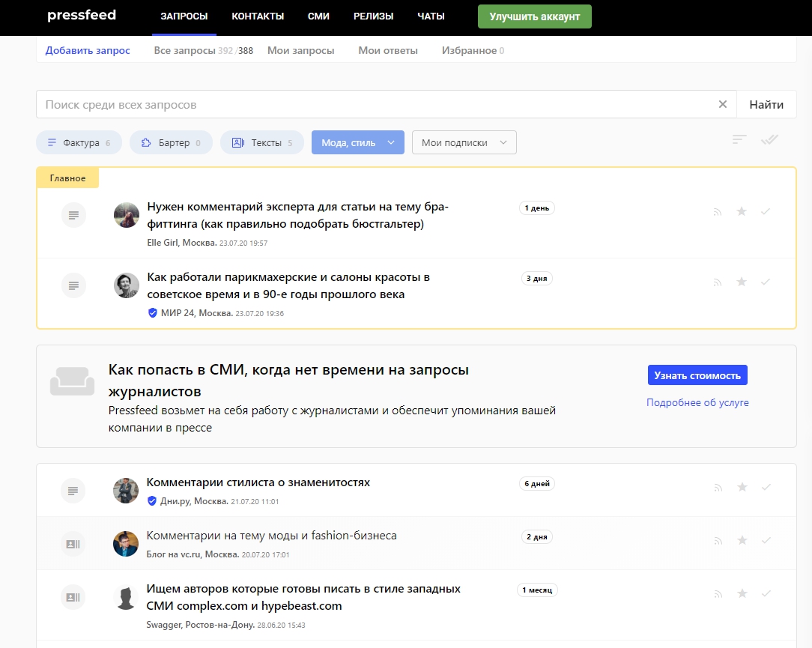The width and height of the screenshot is (812, 648).
Task: Toggle the Фактура filter chip
Action: click(79, 142)
